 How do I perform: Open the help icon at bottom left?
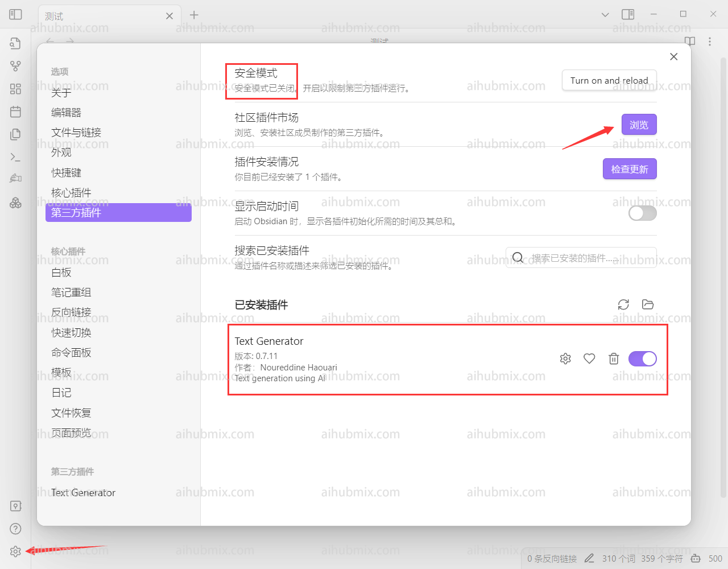[15, 529]
